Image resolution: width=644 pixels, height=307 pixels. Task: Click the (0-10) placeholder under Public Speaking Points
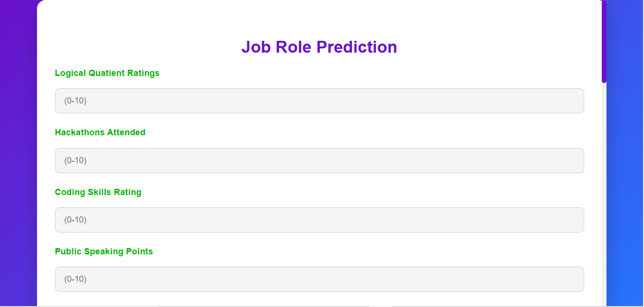(75, 279)
